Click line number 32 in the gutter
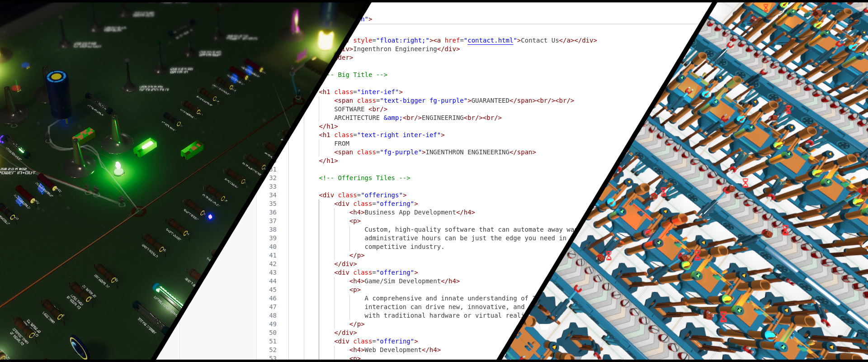 (273, 178)
